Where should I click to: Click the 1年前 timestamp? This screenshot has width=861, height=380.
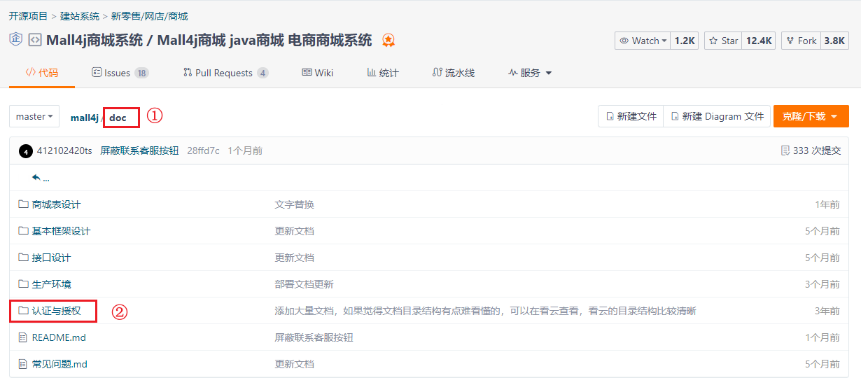(828, 205)
